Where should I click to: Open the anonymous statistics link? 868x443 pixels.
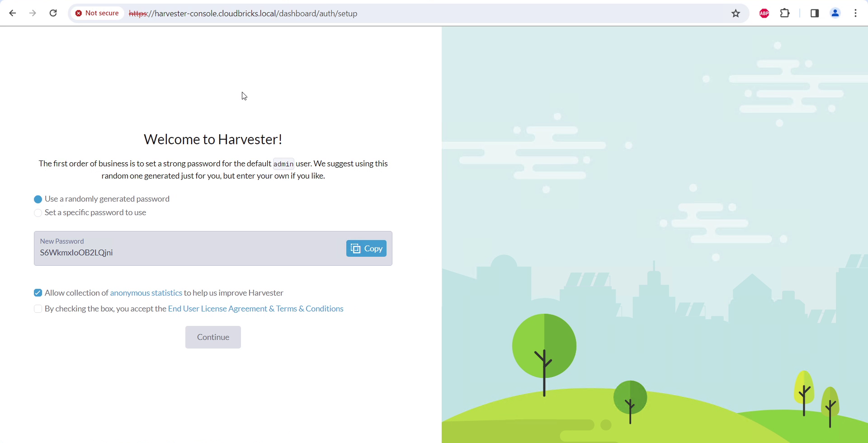[x=146, y=293]
